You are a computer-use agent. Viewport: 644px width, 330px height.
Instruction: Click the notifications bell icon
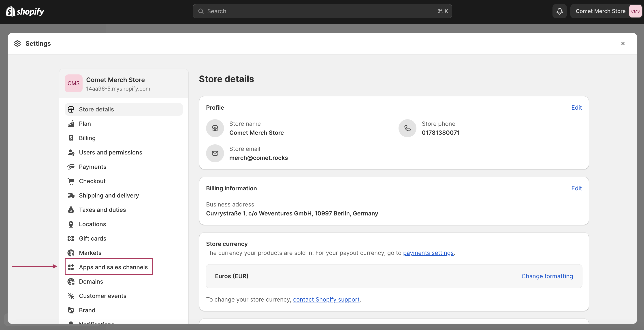point(559,11)
